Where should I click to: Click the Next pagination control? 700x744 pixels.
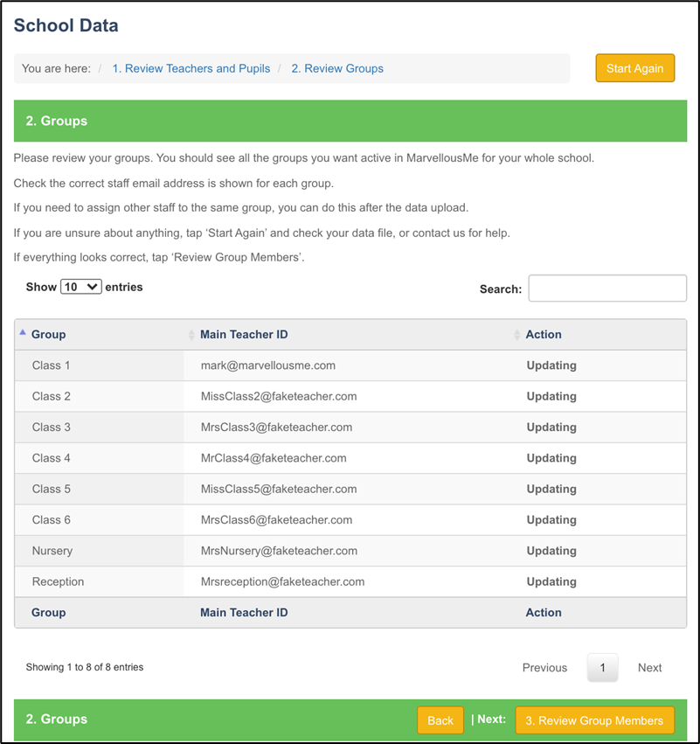[649, 667]
